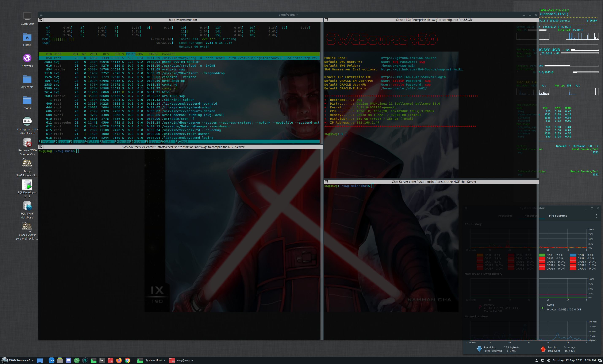Switch to File Systems tab
This screenshot has width=603, height=364.
[x=558, y=216]
